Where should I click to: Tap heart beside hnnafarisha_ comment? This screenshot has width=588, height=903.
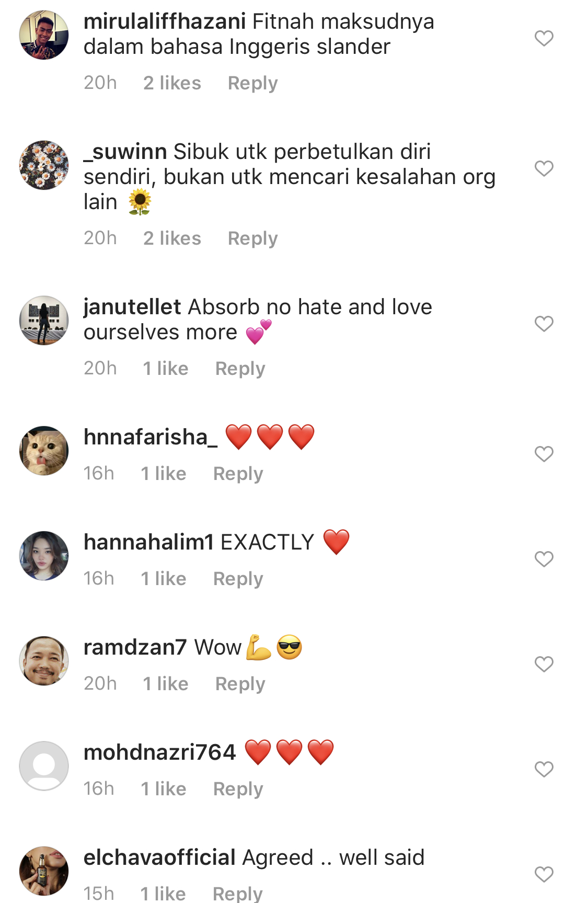[x=544, y=454]
